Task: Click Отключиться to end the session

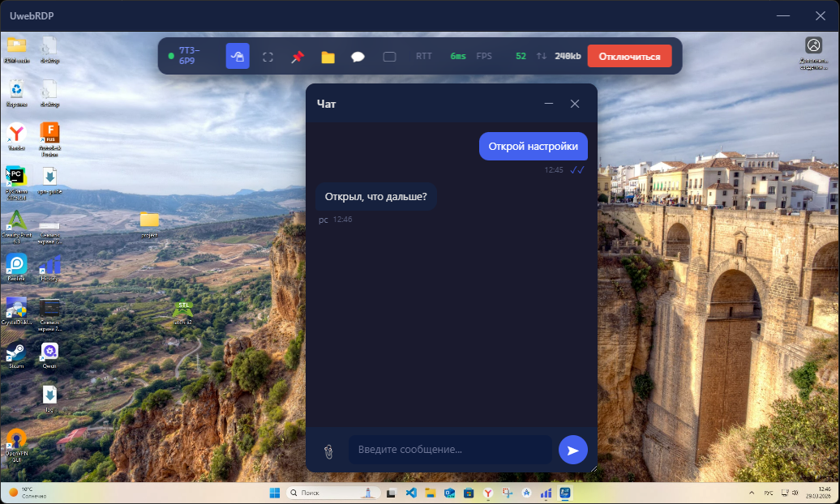Action: pos(632,56)
